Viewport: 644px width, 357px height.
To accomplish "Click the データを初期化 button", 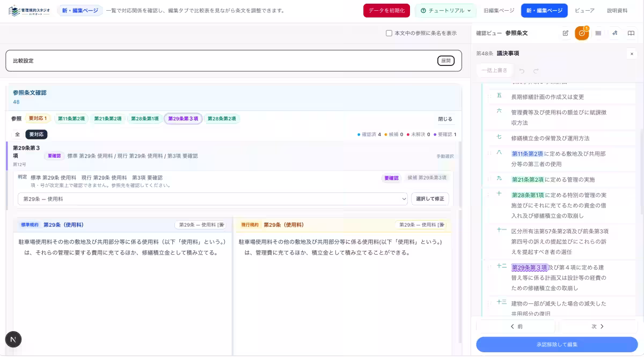I will (x=386, y=10).
